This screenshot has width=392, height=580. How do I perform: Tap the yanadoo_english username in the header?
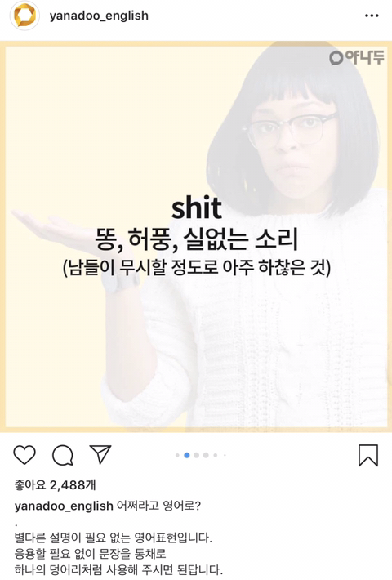point(99,16)
